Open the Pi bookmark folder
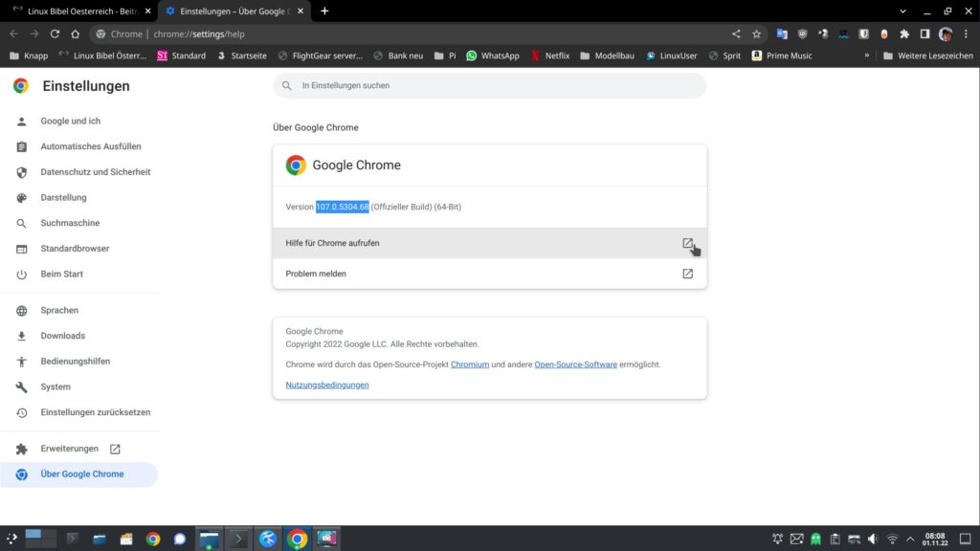The width and height of the screenshot is (980, 551). 445,55
